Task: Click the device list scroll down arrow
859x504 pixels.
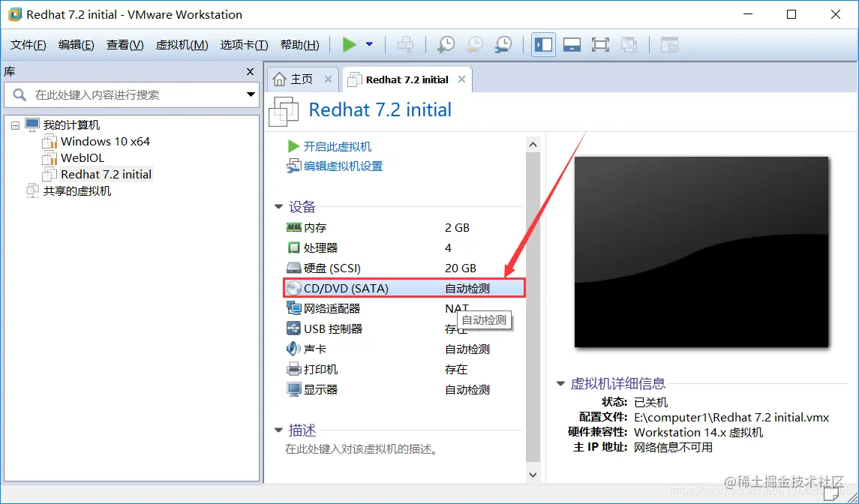Action: (x=533, y=475)
